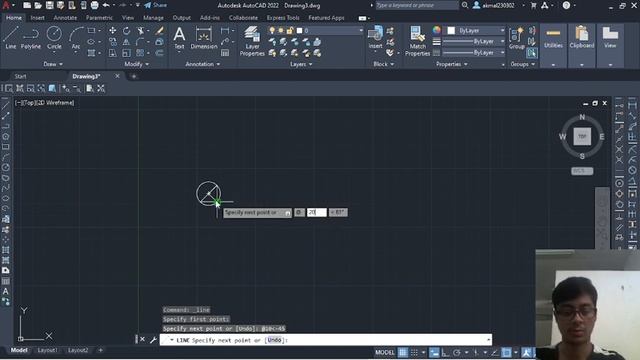The width and height of the screenshot is (640, 360).
Task: Expand the Modify panel dropdown
Action: (137, 64)
